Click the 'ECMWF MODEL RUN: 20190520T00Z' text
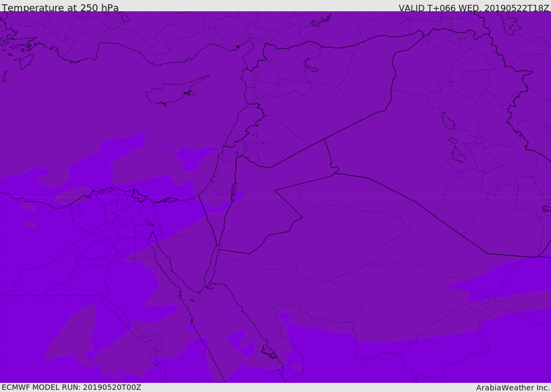The image size is (551, 392). coord(72,387)
